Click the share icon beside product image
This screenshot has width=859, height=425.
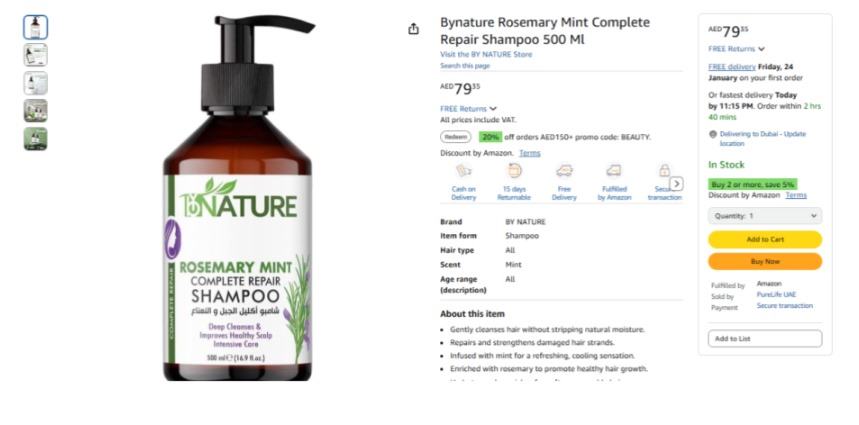414,29
